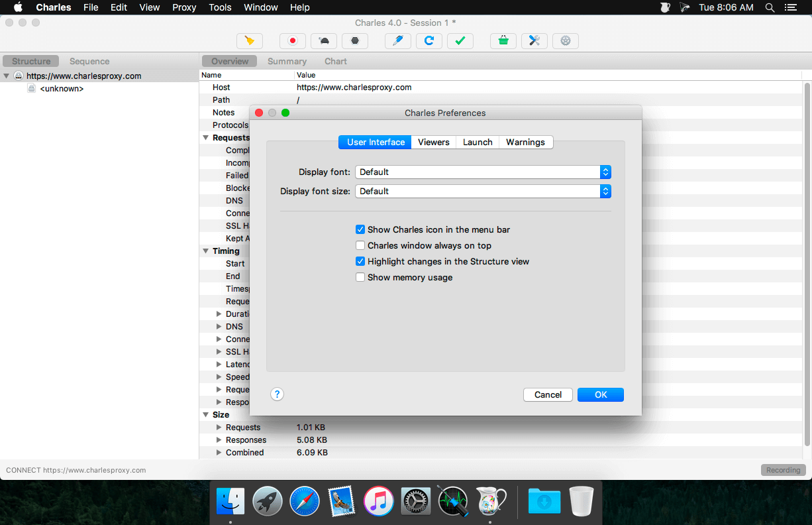Screen dimensions: 812x525
Task: Open the Proxy menu in menu bar
Action: 184,7
